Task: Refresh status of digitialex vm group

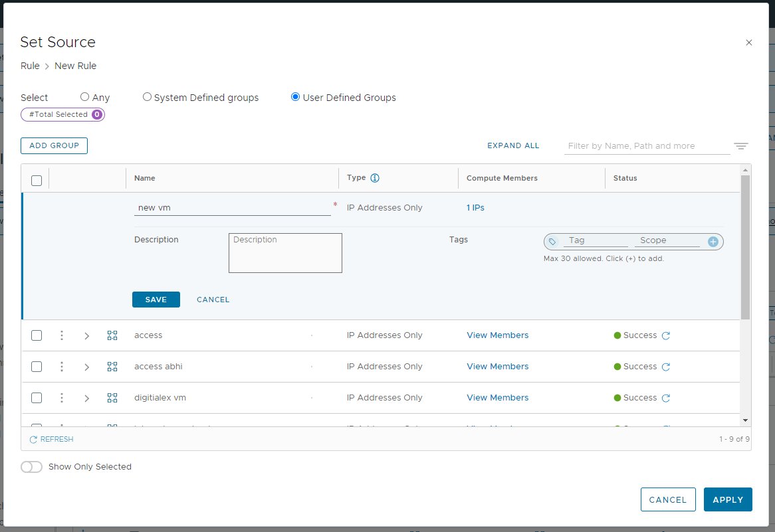Action: (x=665, y=398)
